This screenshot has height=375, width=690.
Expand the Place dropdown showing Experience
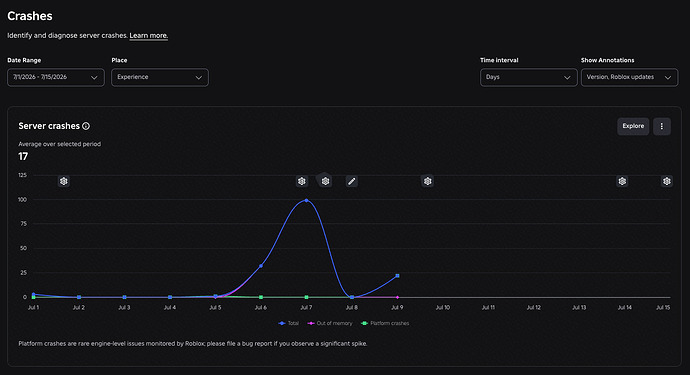coord(160,77)
